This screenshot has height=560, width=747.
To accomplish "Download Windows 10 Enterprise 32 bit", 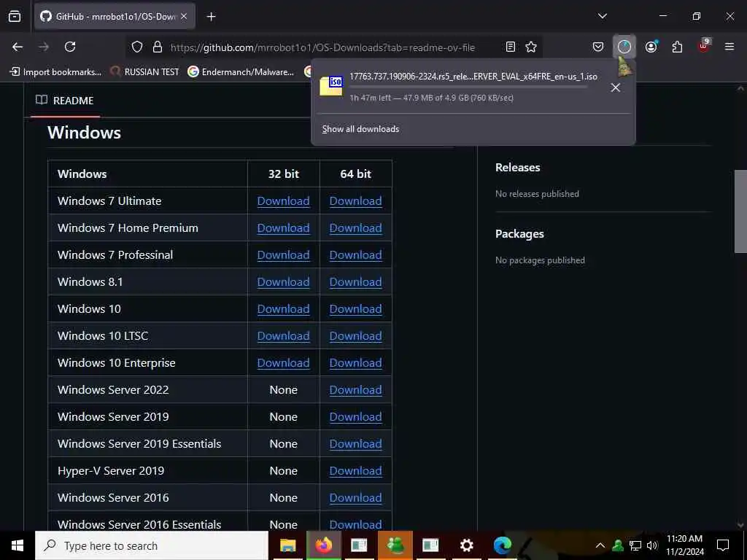I will point(284,363).
